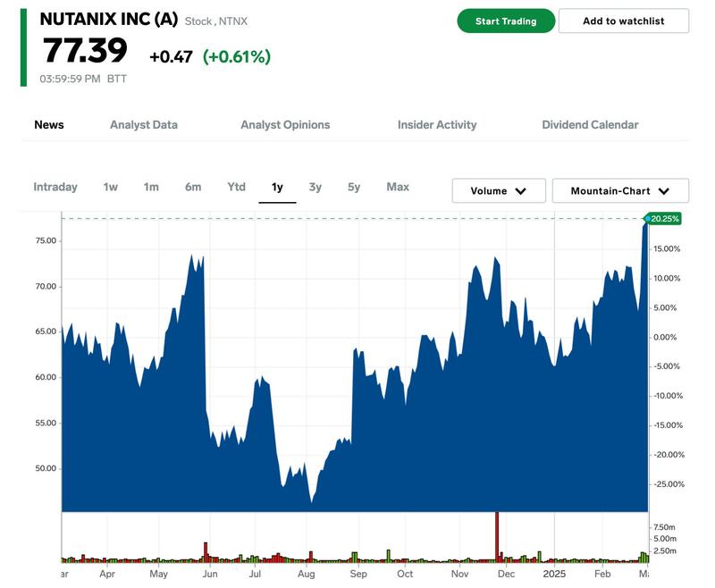The image size is (715, 588).
Task: Select the Max time range
Action: pyautogui.click(x=398, y=187)
